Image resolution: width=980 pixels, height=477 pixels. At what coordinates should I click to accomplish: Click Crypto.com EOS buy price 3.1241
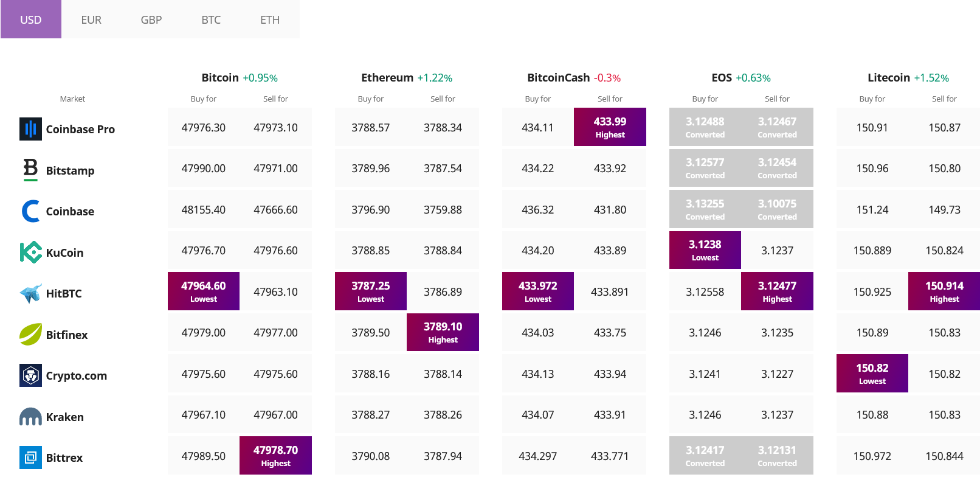(x=705, y=374)
